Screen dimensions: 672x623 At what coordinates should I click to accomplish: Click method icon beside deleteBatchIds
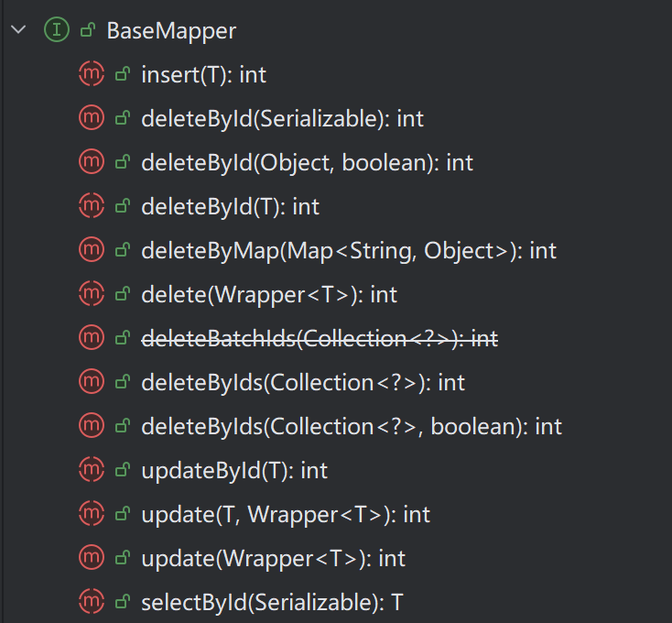92,338
